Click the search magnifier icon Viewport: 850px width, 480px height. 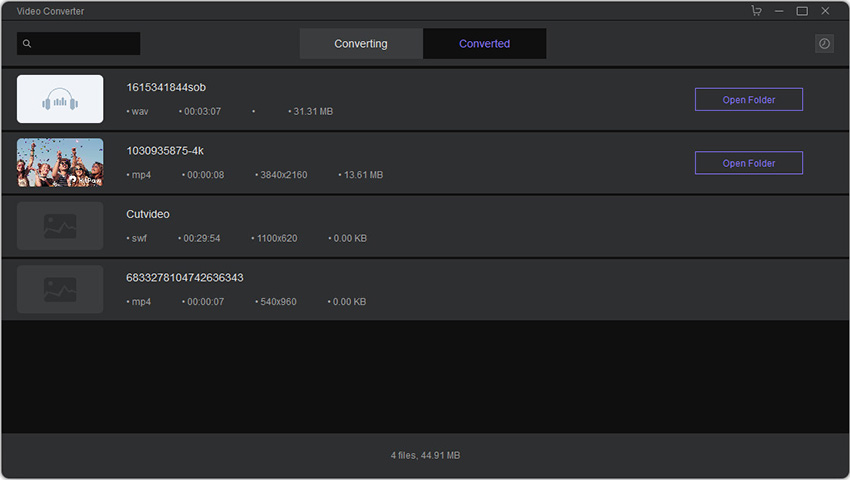tap(27, 44)
